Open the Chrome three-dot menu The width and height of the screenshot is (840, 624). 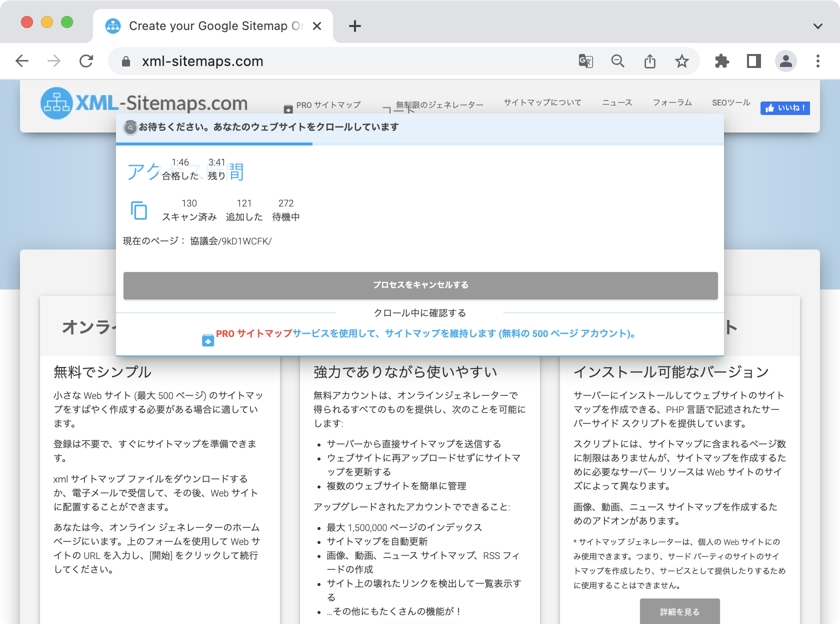(818, 61)
